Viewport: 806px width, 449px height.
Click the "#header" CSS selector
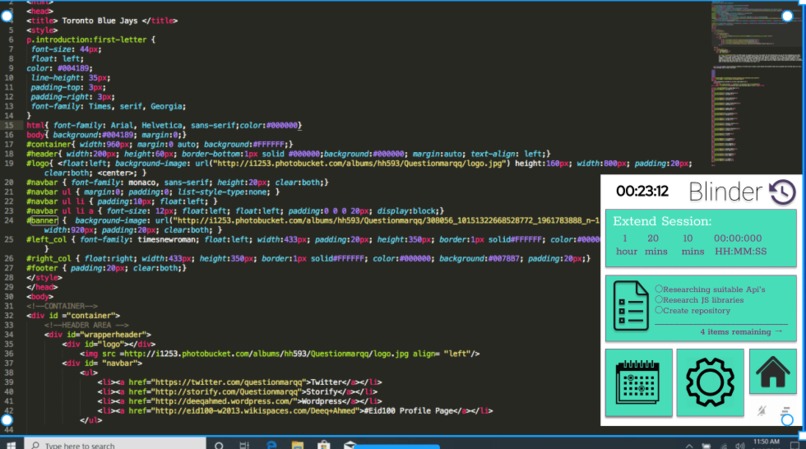[x=43, y=154]
